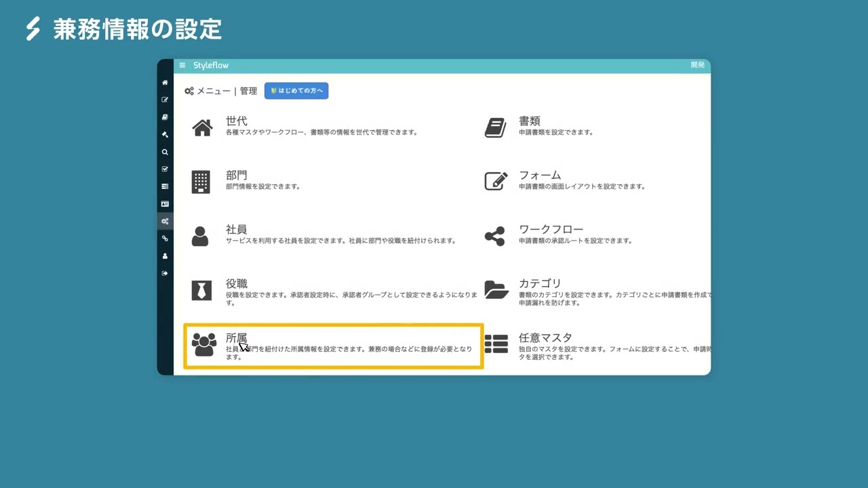Click the server list icon in the sidebar
This screenshot has width=868, height=488.
click(x=165, y=186)
